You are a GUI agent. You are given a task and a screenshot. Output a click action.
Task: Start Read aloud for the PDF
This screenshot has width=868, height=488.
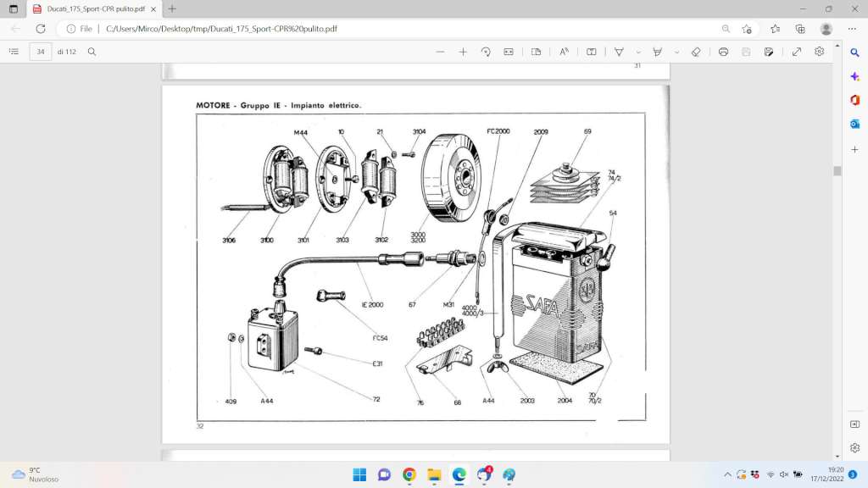click(564, 52)
